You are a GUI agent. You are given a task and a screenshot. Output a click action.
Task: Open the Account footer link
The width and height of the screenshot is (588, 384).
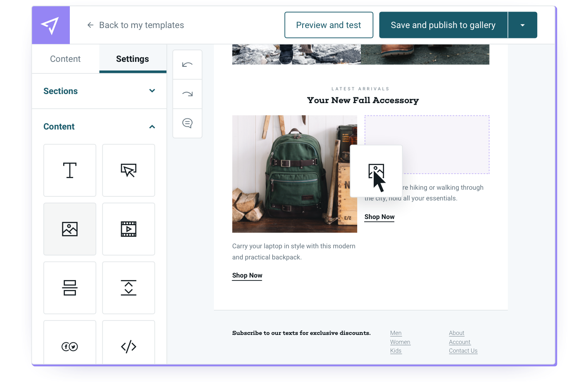point(460,342)
